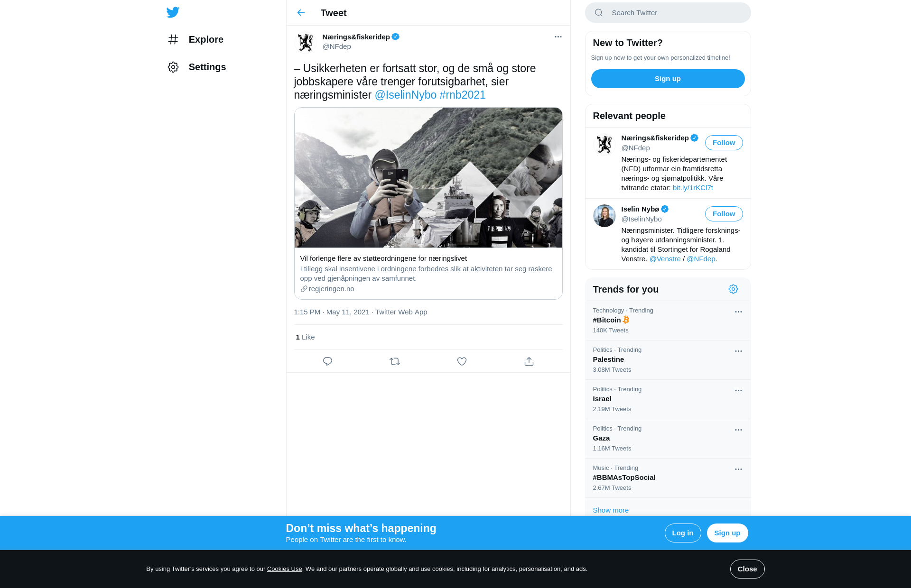This screenshot has height=588, width=911.
Task: Retweet using the retweet arrows icon
Action: point(395,361)
